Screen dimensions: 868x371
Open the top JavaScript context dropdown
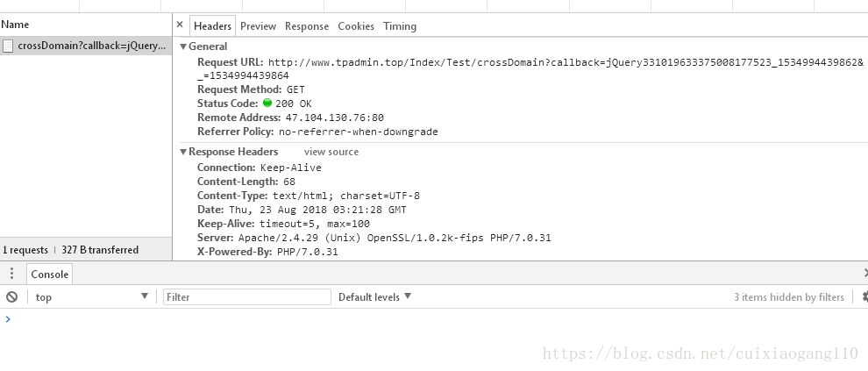pos(91,297)
